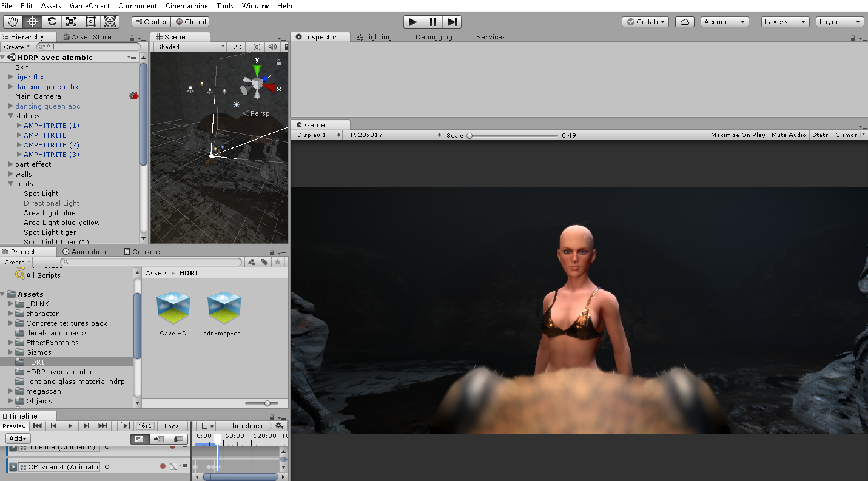This screenshot has height=481, width=868.
Task: Switch to the Lighting tab
Action: coord(374,37)
